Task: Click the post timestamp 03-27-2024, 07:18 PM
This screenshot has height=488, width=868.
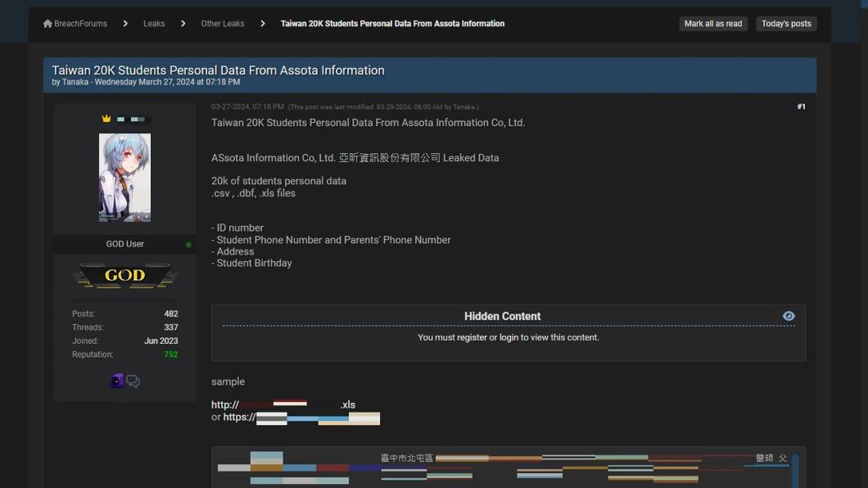Action: pos(247,106)
